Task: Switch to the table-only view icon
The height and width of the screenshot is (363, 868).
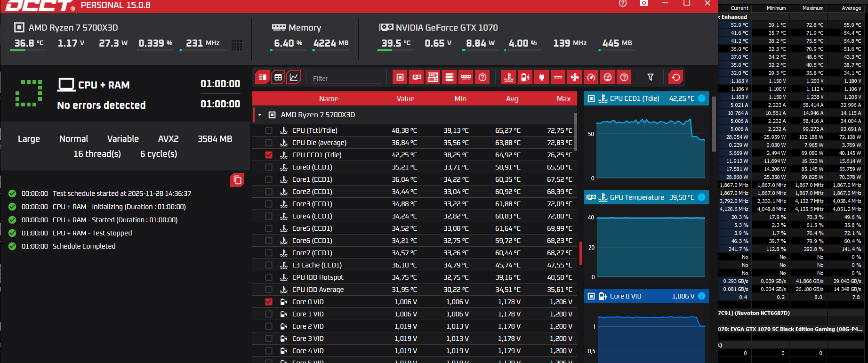Action: [278, 77]
